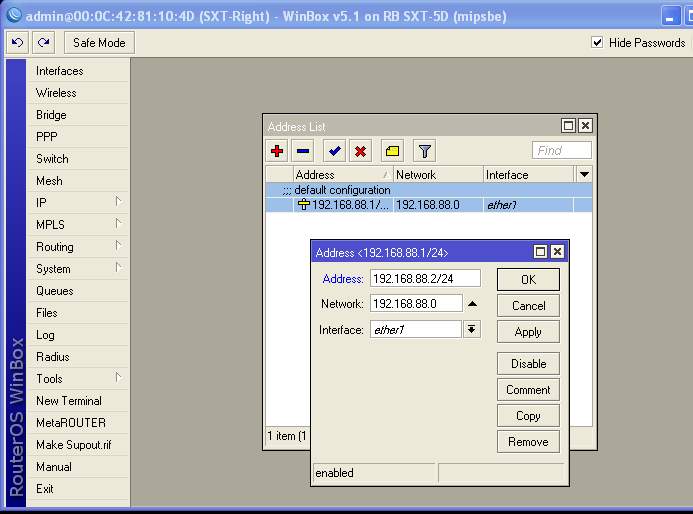This screenshot has height=514, width=693.
Task: Sort by Address column header
Action: 343,175
